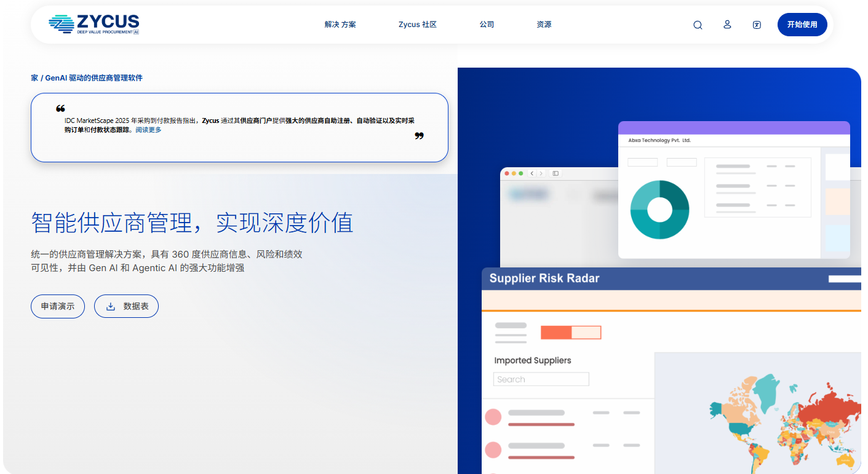Expand the 公司 navigation menu

(487, 25)
